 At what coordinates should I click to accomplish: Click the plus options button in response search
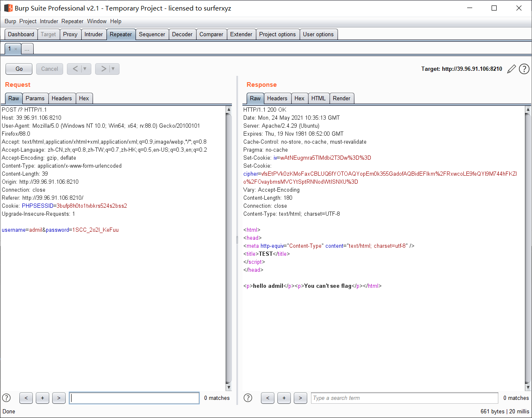pyautogui.click(x=284, y=398)
